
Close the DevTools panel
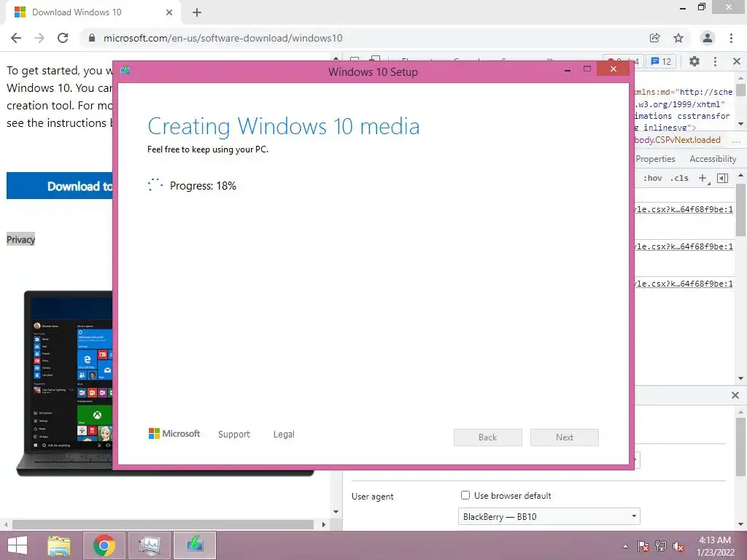coord(737,61)
